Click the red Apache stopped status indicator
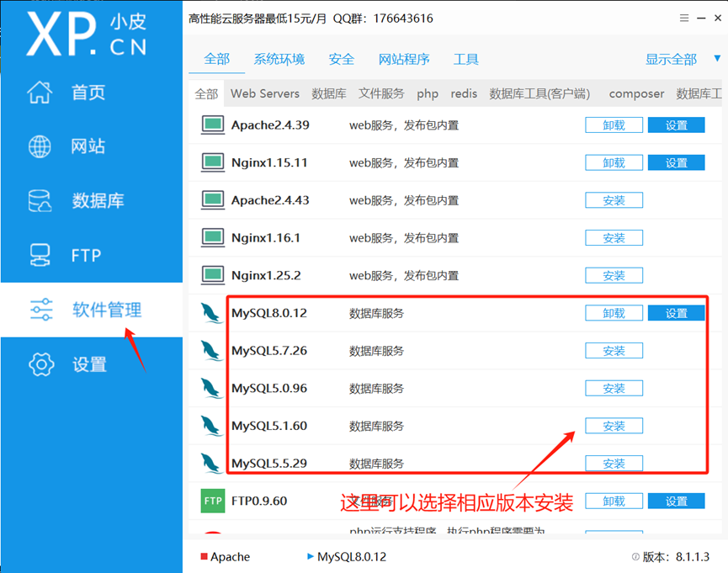The width and height of the screenshot is (728, 573). (x=204, y=556)
